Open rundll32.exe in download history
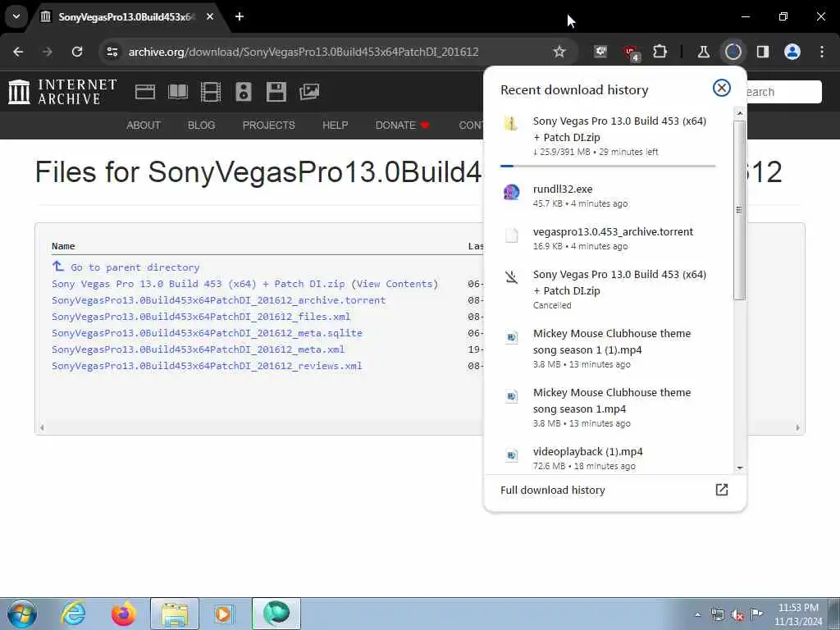The width and height of the screenshot is (840, 630). coord(608,196)
